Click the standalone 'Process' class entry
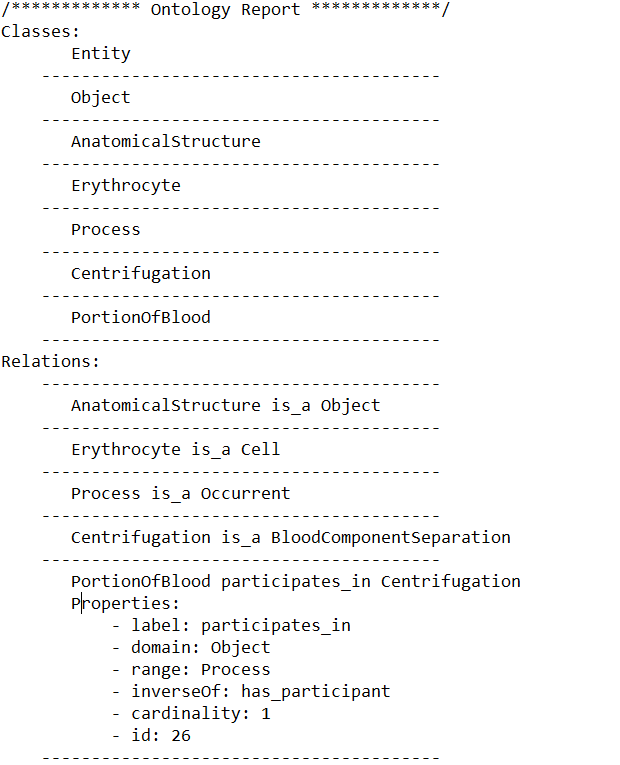This screenshot has height=765, width=620. [x=105, y=230]
